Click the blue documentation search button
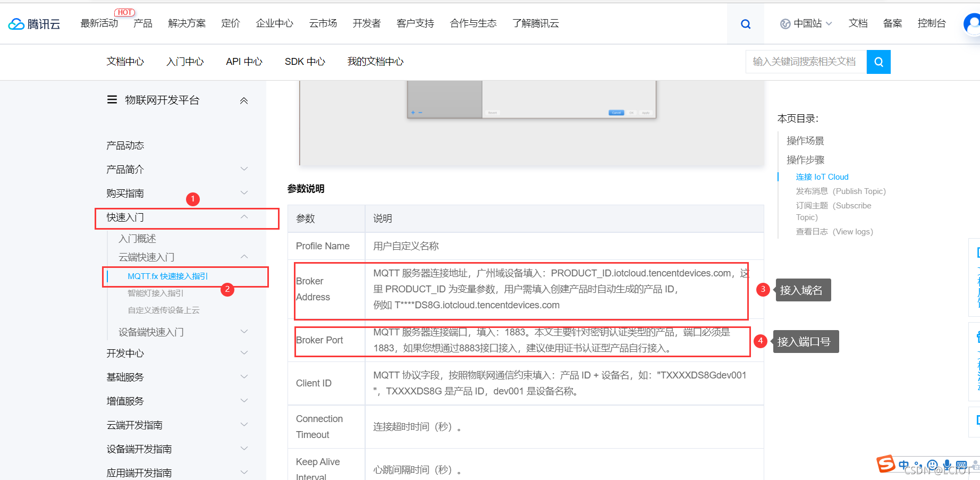The image size is (980, 480). tap(878, 62)
